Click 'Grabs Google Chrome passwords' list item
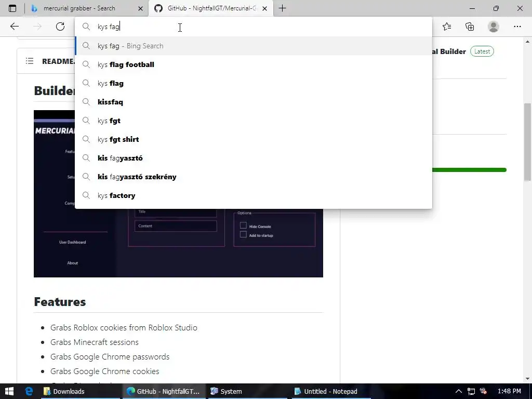This screenshot has width=532, height=399. point(110,357)
